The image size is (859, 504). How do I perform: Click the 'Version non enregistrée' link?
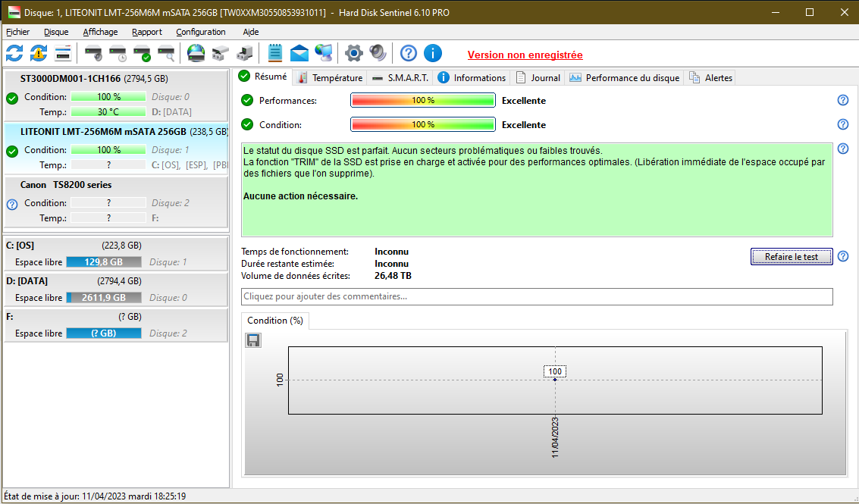click(525, 55)
